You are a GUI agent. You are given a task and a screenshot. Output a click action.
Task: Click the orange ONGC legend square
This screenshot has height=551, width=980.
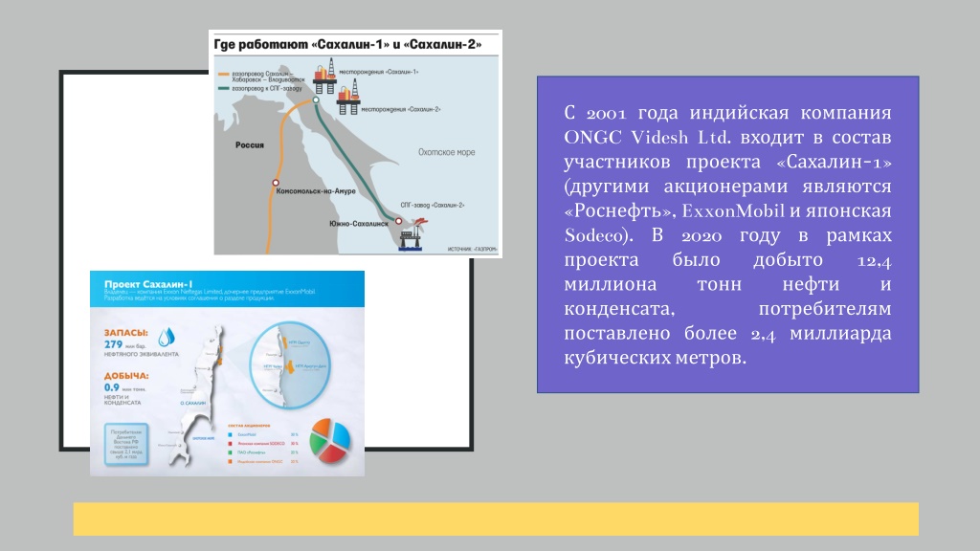click(x=230, y=462)
